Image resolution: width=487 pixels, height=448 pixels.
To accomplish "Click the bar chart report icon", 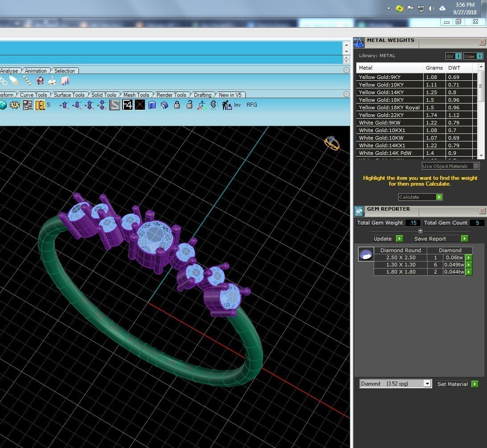I will tap(65, 81).
